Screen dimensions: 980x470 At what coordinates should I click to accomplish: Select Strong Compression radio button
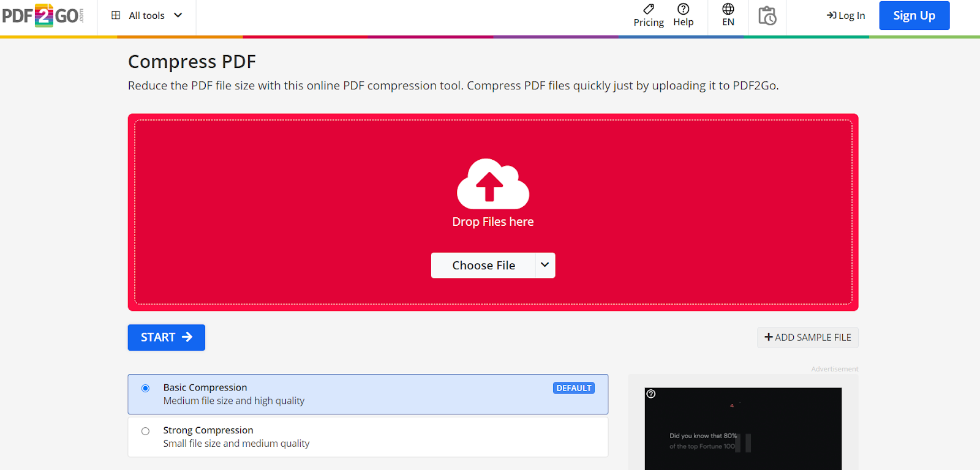click(145, 431)
